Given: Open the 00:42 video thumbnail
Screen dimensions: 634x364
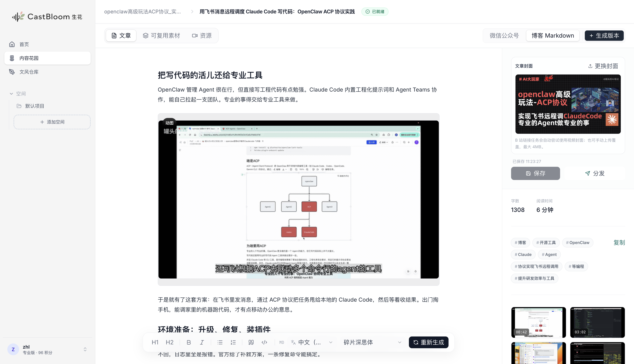Looking at the screenshot, I should [x=538, y=322].
